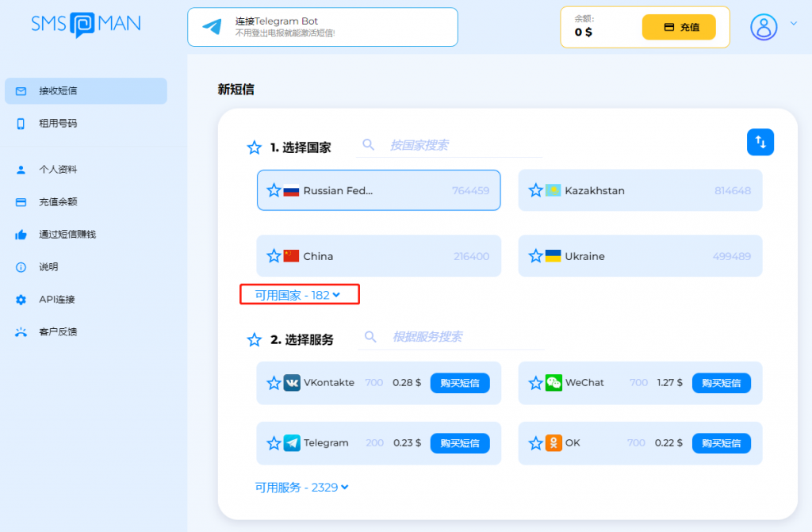Click the info icon beside 说明
The image size is (812, 532).
pyautogui.click(x=21, y=267)
